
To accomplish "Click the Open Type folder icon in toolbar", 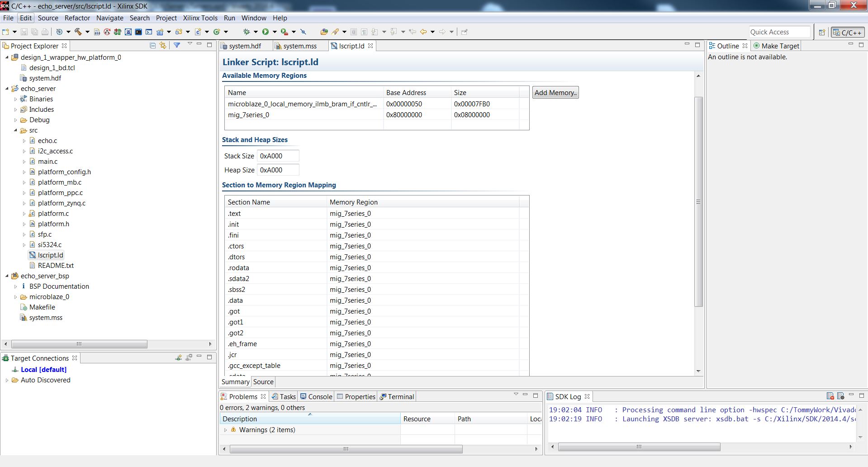I will 324,32.
